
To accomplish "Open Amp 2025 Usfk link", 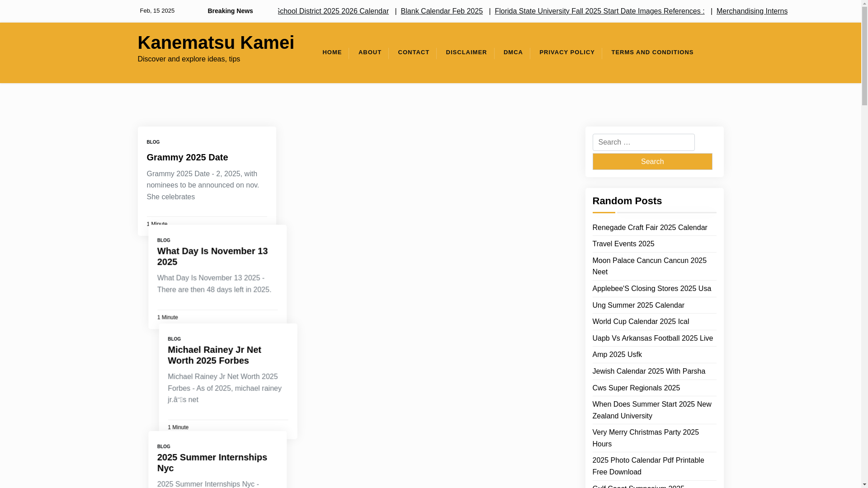I will click(x=617, y=354).
